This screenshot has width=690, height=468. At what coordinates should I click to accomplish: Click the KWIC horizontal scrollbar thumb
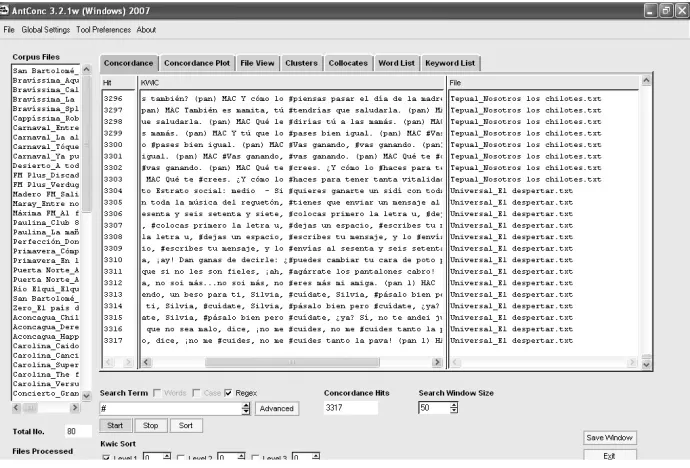(292, 362)
